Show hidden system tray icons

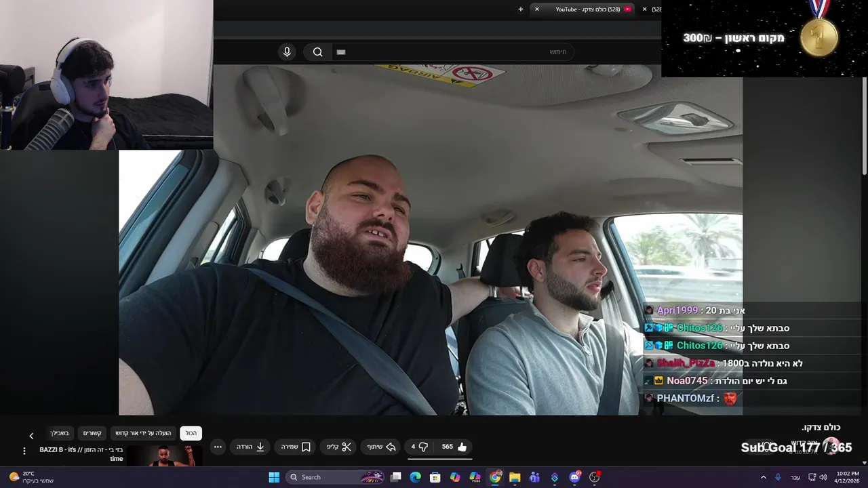pos(763,477)
